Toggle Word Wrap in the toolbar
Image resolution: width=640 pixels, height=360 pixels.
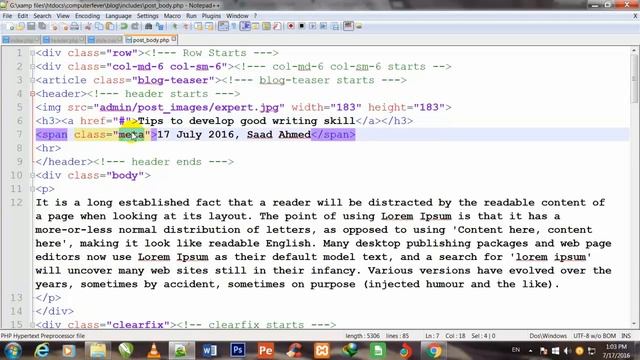[223, 27]
